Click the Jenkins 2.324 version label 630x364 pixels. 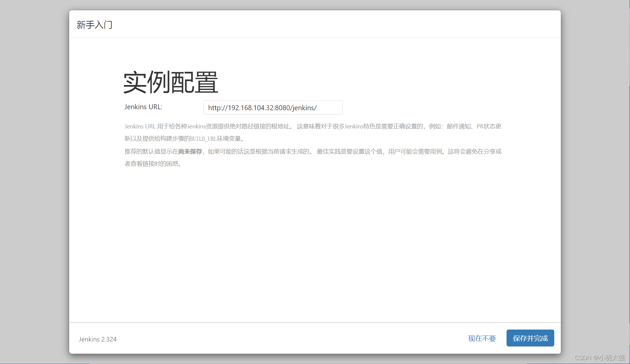tap(98, 339)
